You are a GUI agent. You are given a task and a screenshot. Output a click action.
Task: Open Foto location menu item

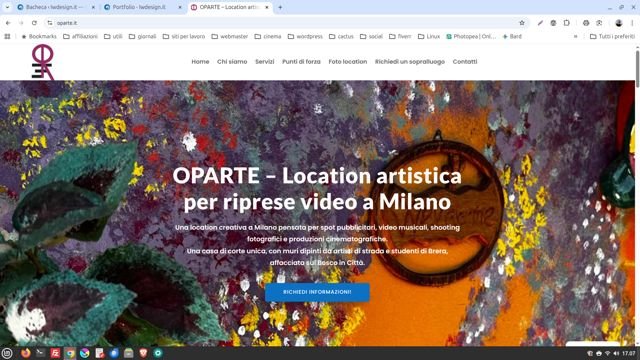[x=348, y=62]
